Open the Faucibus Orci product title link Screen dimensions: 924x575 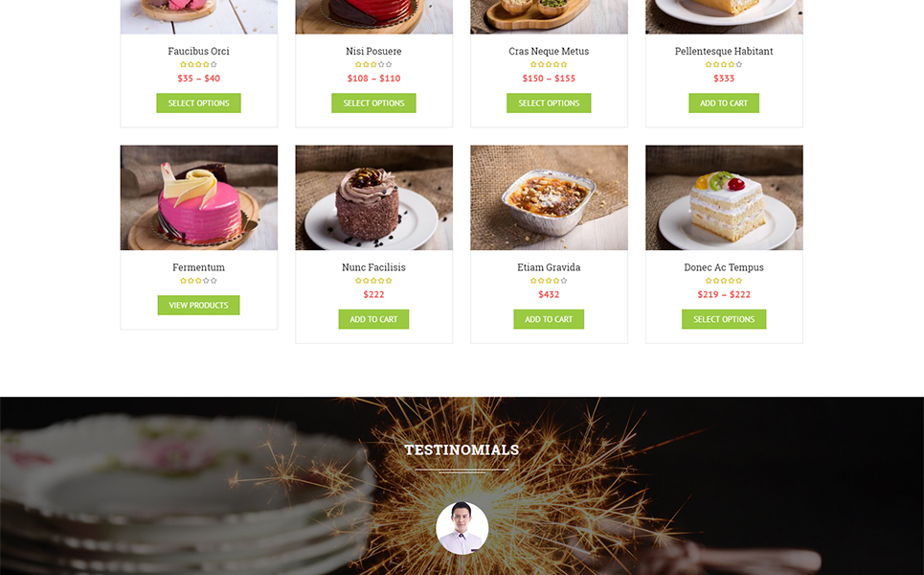(x=198, y=52)
